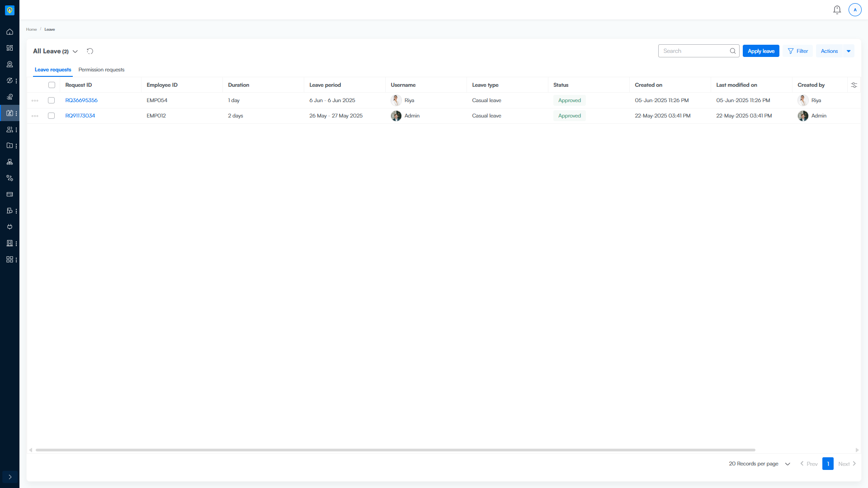
Task: Expand the All Leave view dropdown
Action: click(x=75, y=52)
